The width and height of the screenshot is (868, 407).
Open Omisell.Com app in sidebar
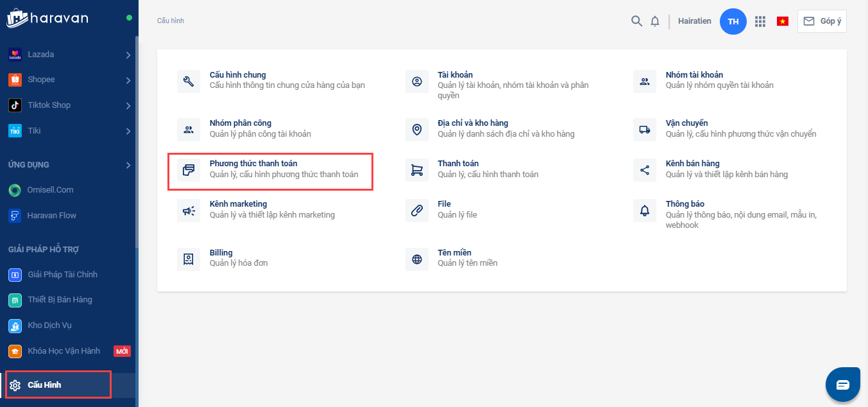coord(50,190)
